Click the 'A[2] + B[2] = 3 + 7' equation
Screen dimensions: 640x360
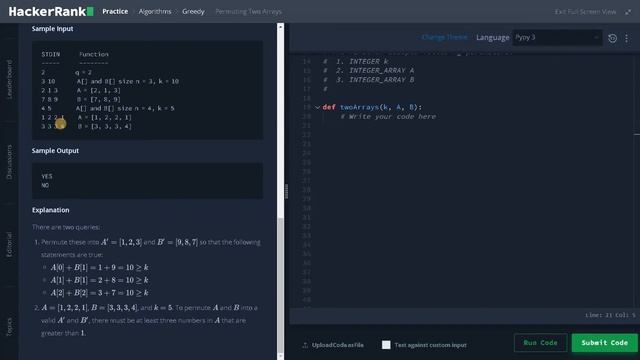click(100, 293)
